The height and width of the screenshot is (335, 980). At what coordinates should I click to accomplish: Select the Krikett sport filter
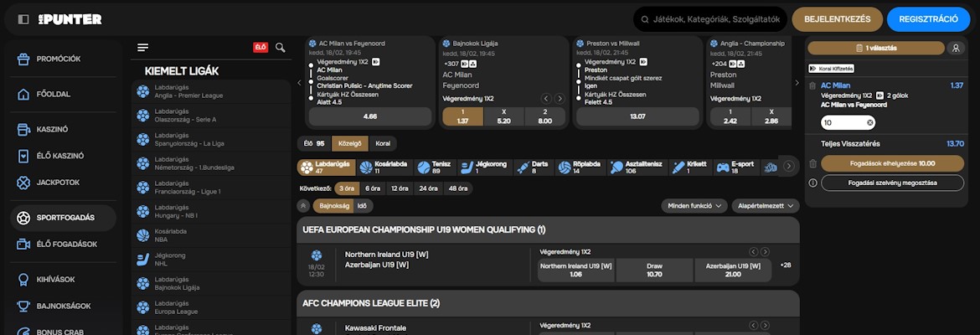pyautogui.click(x=690, y=167)
